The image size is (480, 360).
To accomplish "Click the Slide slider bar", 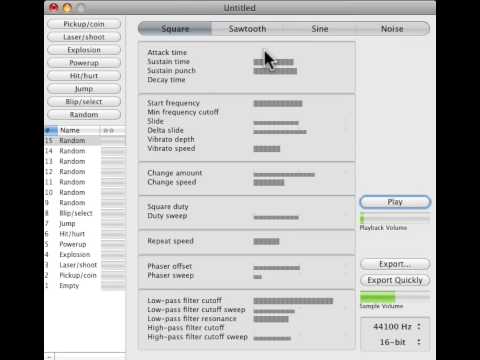I will 276,123.
